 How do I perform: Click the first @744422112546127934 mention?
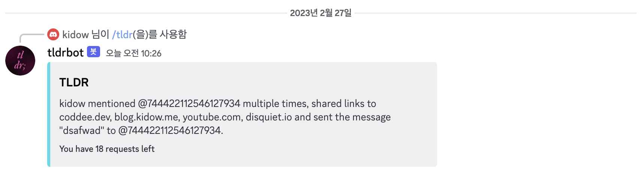tap(189, 104)
